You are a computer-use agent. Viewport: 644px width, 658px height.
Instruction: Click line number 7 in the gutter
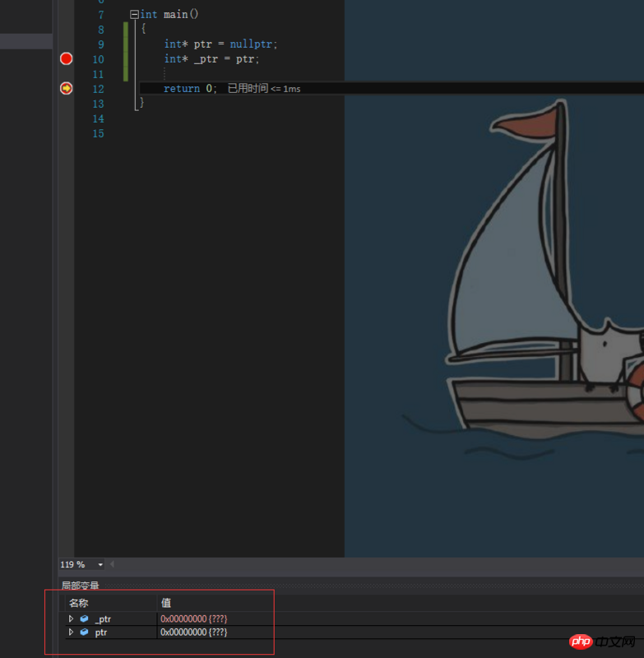100,15
